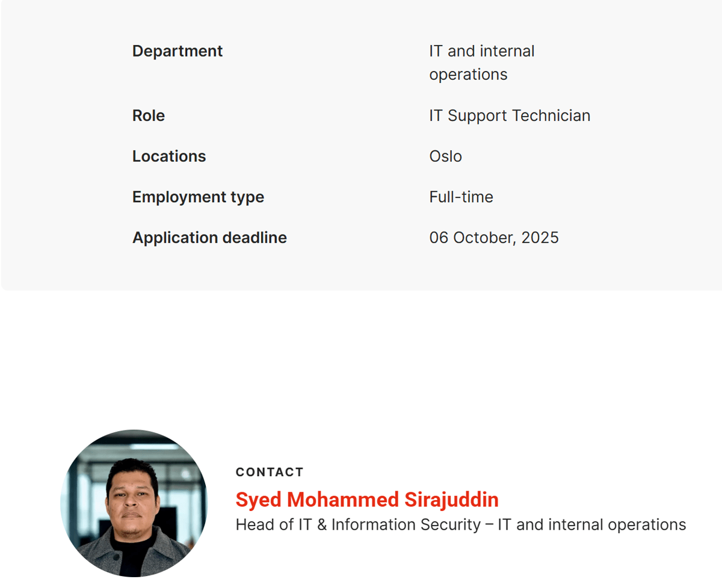Select the 'IT Support Technician' role value
Viewport: 722px width, 588px height.
tap(509, 115)
